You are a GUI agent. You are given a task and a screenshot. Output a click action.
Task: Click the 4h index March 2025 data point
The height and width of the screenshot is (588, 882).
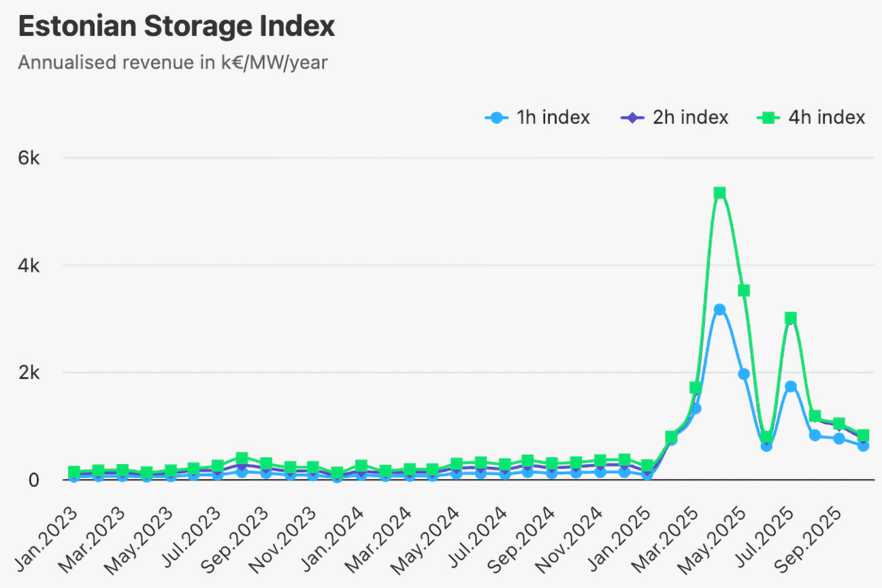pos(696,388)
